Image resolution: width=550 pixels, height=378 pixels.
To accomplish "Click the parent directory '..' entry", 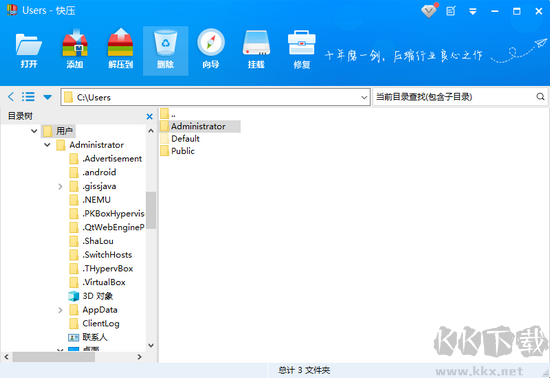I will click(168, 114).
